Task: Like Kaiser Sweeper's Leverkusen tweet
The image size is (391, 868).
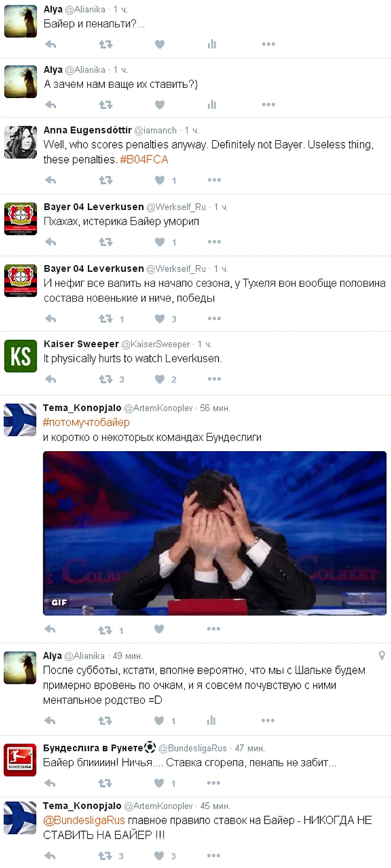Action: [x=160, y=379]
